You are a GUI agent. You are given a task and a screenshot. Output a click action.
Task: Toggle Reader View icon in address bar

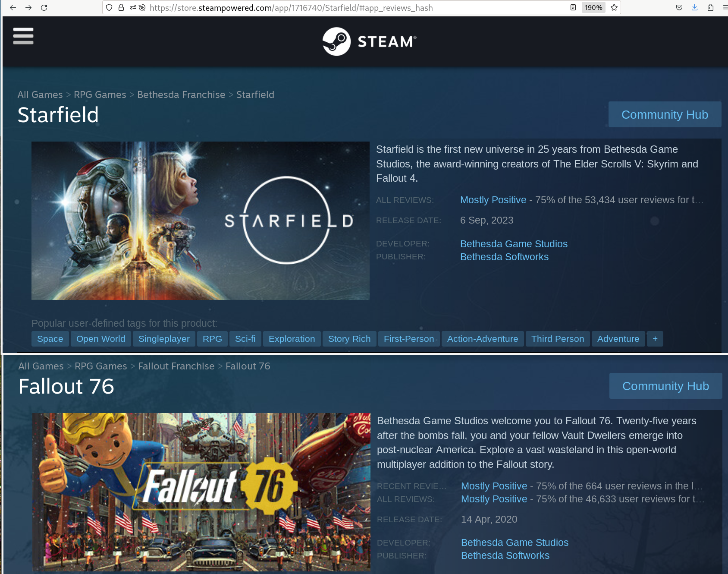573,7
